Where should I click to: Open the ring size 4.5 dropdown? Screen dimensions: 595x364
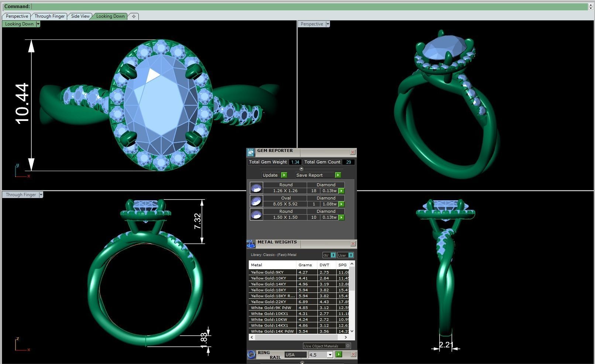pos(330,354)
